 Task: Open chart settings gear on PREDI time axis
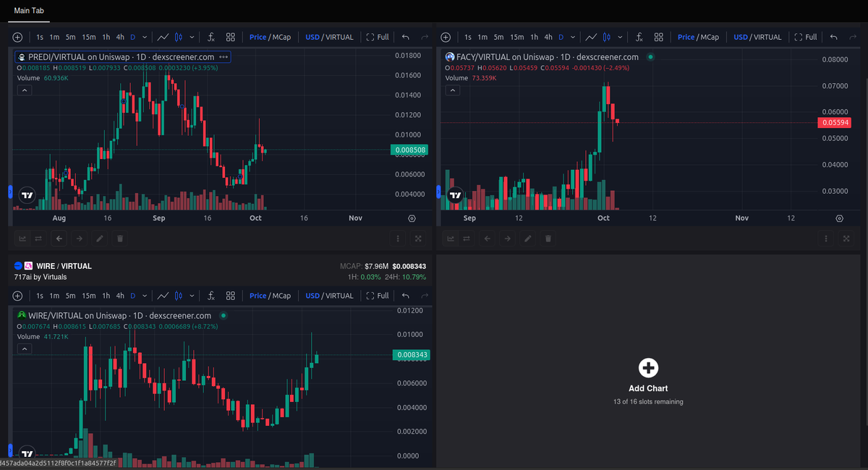[412, 218]
